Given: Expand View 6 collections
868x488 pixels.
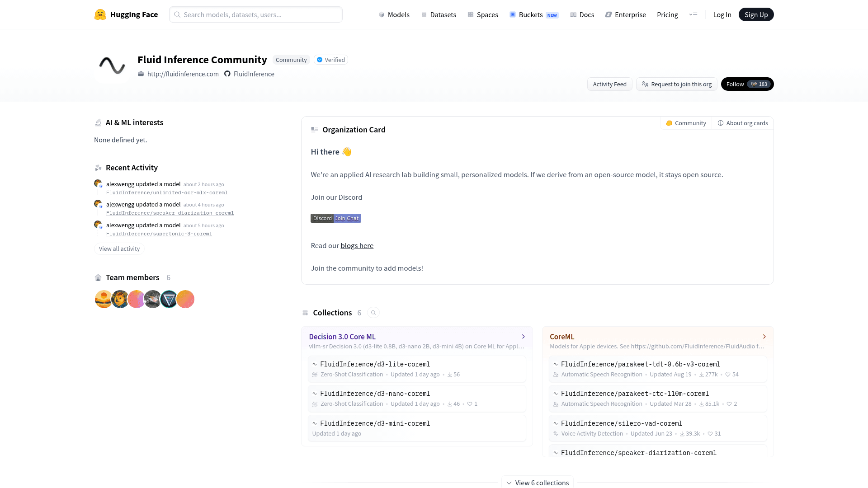Looking at the screenshot, I should 538,483.
